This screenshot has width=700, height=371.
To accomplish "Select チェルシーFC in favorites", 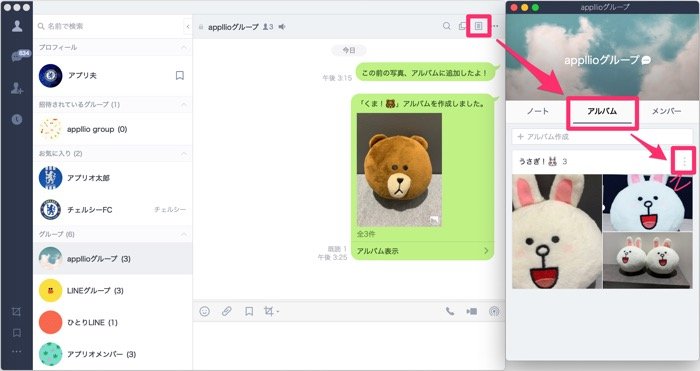I will click(112, 210).
